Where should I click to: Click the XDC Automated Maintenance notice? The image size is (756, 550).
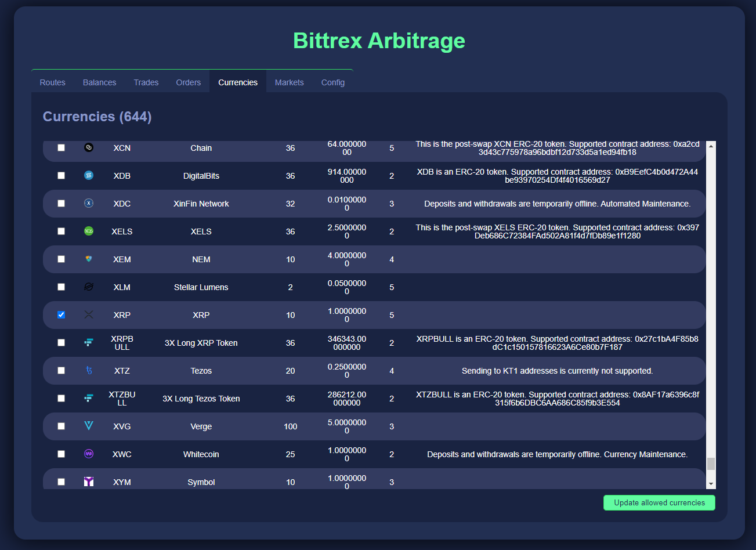558,204
